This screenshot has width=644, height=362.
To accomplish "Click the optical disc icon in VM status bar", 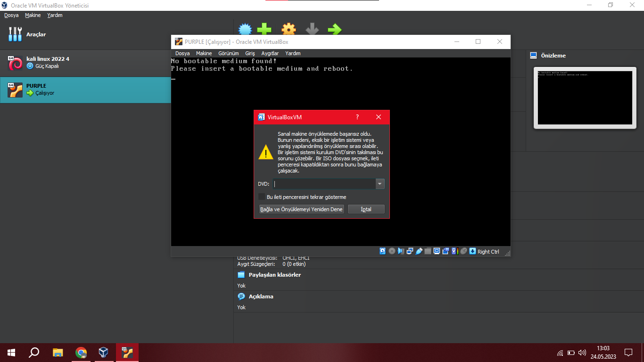I will pyautogui.click(x=392, y=251).
